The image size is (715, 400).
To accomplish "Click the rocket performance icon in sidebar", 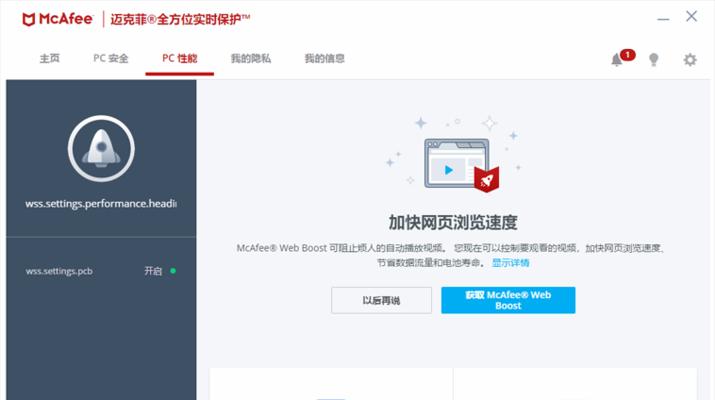I will [x=101, y=149].
